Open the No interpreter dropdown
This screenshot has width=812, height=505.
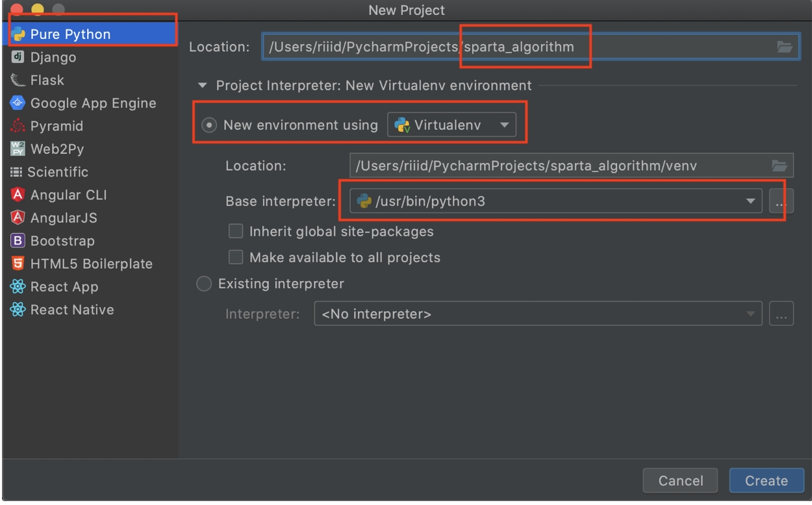tap(539, 314)
